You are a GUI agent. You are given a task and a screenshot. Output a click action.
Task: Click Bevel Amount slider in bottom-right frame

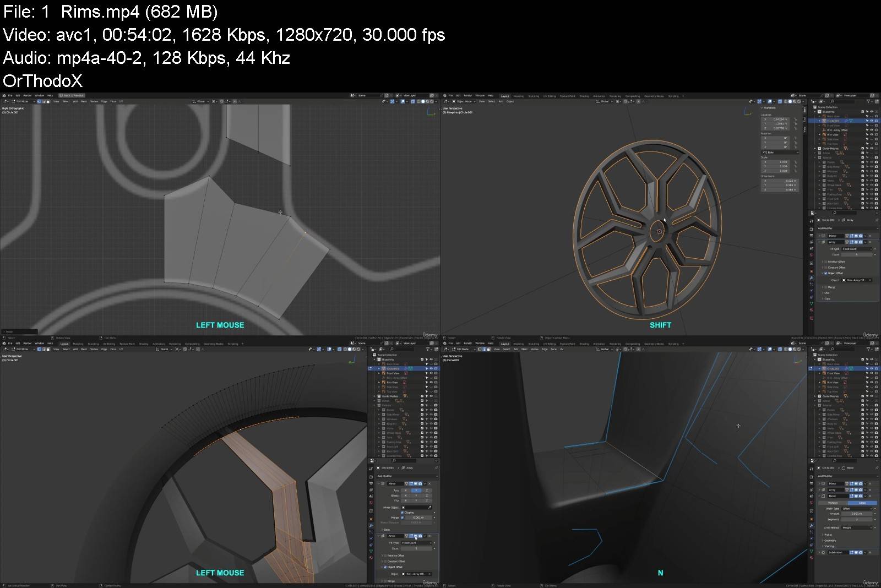click(x=857, y=514)
